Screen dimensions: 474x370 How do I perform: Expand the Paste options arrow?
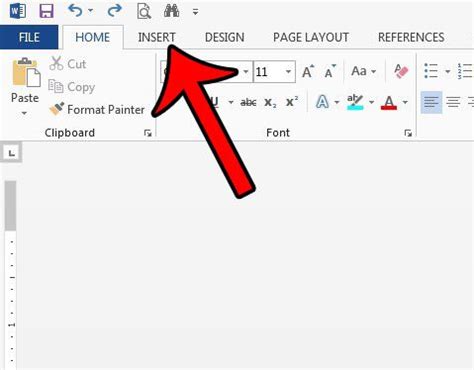point(24,113)
